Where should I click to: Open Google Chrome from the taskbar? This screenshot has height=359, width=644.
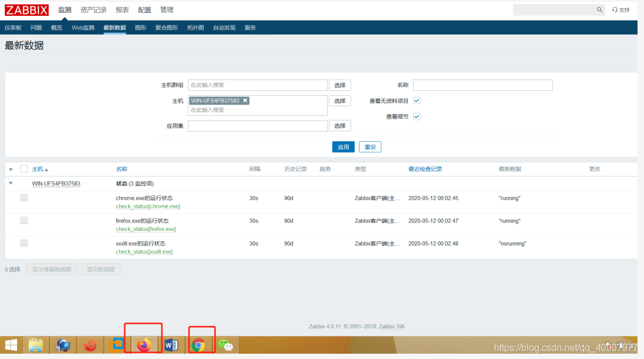(x=199, y=345)
